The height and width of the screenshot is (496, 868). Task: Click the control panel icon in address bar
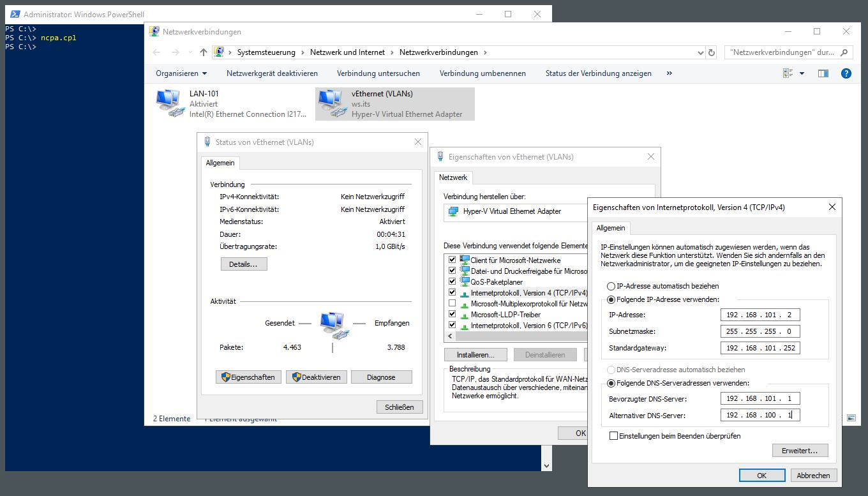220,52
